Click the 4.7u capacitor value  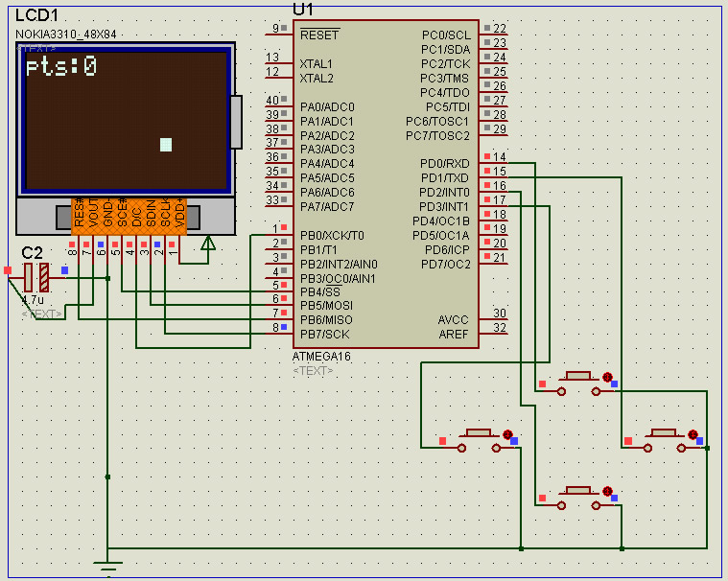click(x=33, y=300)
